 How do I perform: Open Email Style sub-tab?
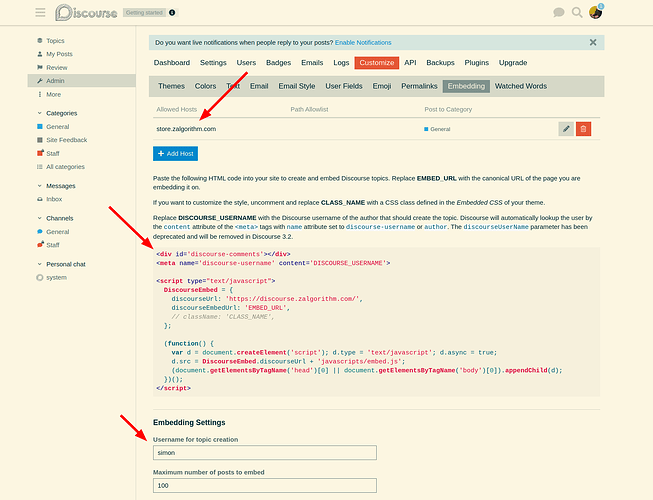click(297, 86)
